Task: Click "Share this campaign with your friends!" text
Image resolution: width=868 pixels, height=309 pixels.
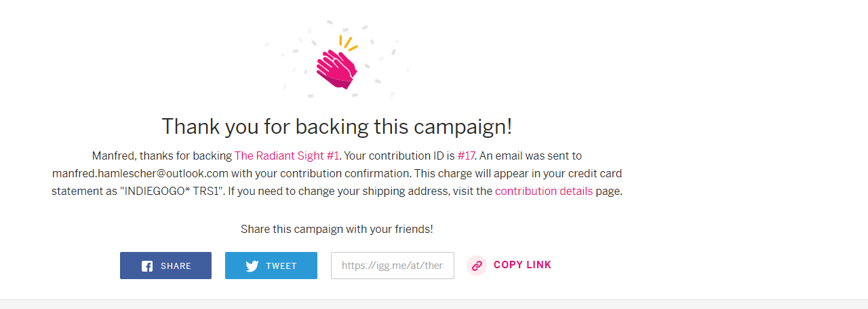Action: pos(336,230)
